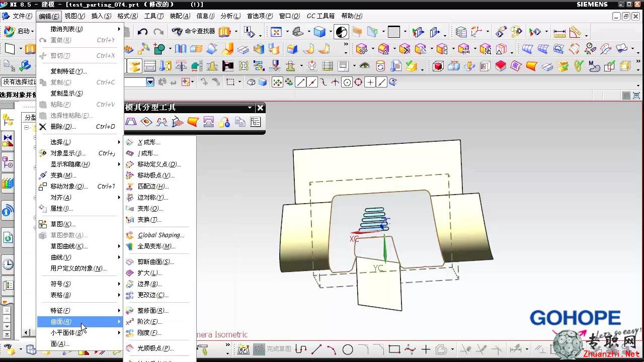Choose 删除(D) in the Edit menu
644x362 pixels.
pos(80,127)
